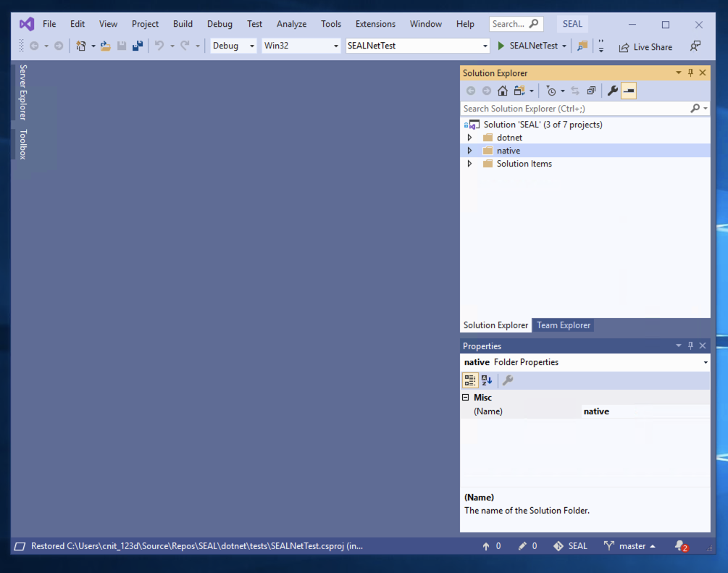Click the Search Solution Explorer field

click(585, 108)
